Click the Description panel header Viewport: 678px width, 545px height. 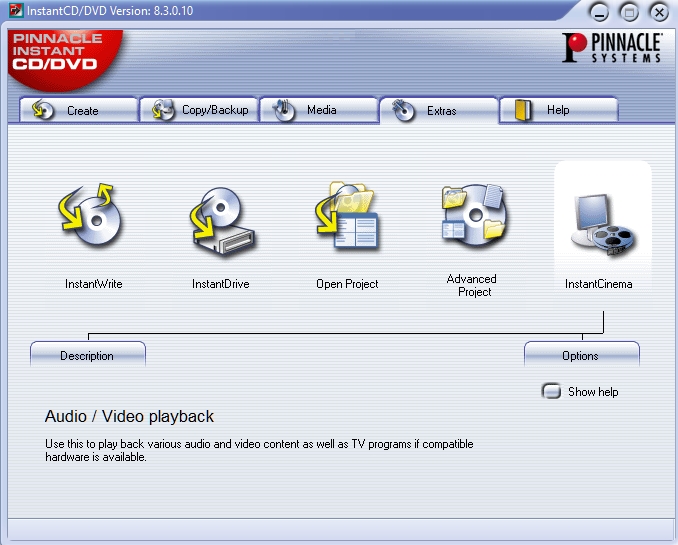[88, 355]
